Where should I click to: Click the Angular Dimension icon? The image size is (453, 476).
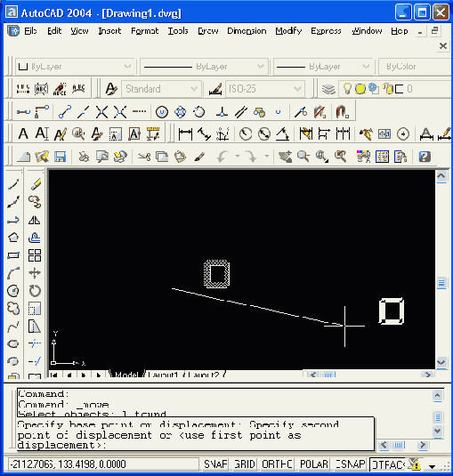pos(282,133)
